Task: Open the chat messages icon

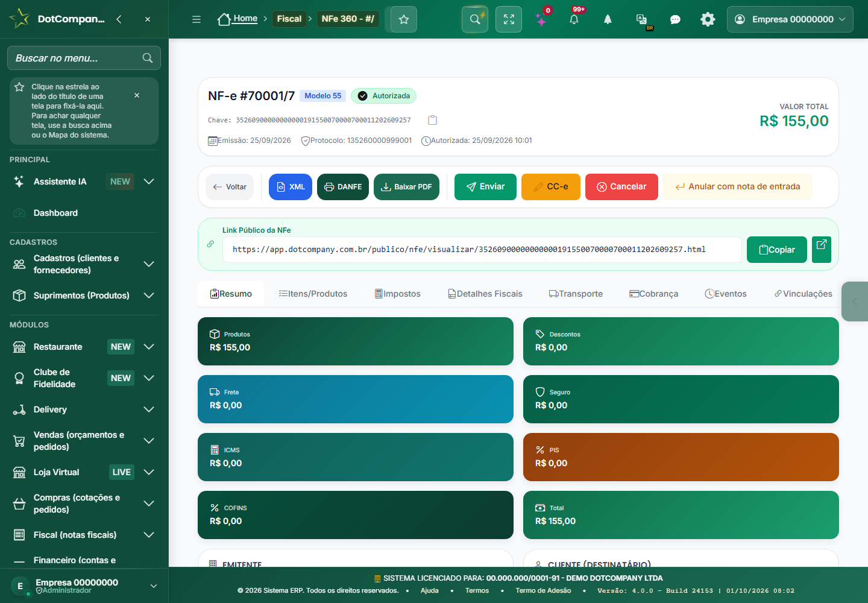Action: coord(675,19)
